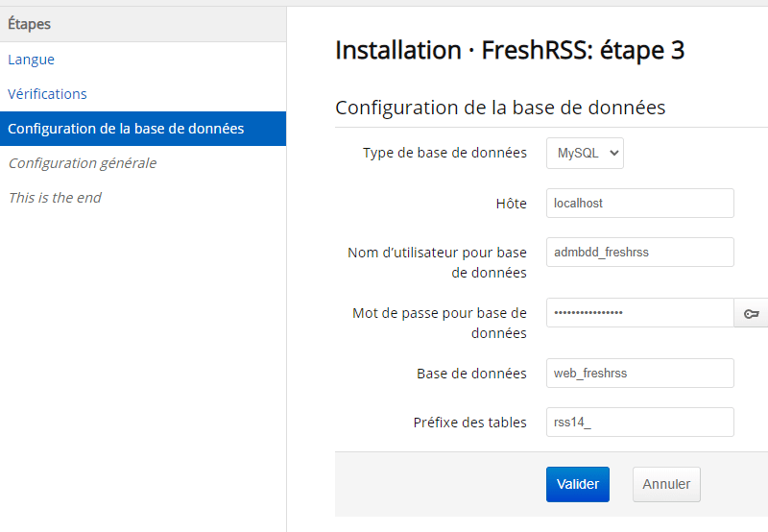Focus the Hôte field containing localhost
Image resolution: width=768 pixels, height=532 pixels.
[639, 204]
